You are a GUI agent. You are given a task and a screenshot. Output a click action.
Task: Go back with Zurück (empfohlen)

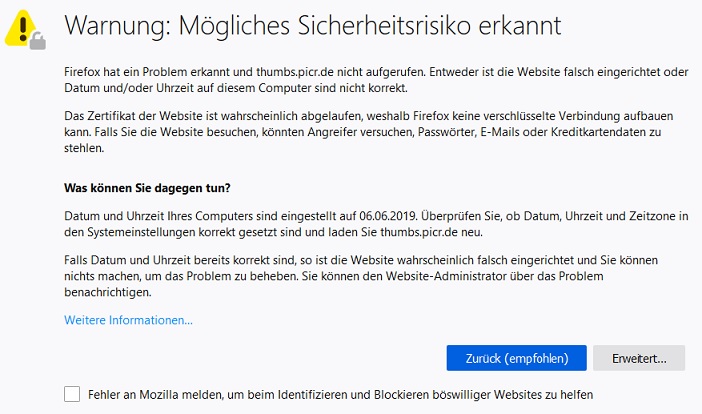coord(516,358)
